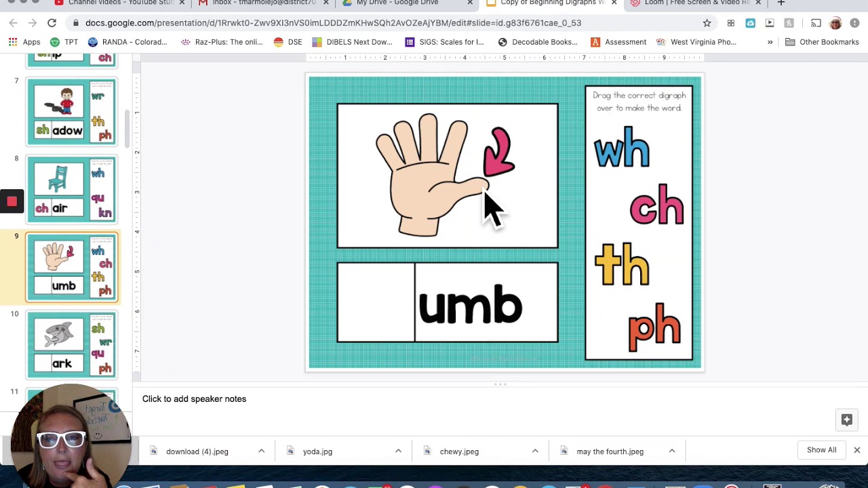Expand options for chewy.jpeg download
The image size is (868, 488).
(x=535, y=451)
